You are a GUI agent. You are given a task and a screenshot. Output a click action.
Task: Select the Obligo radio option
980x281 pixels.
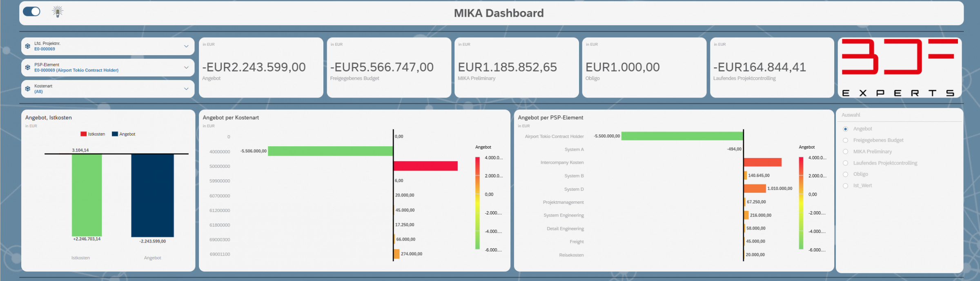click(845, 174)
